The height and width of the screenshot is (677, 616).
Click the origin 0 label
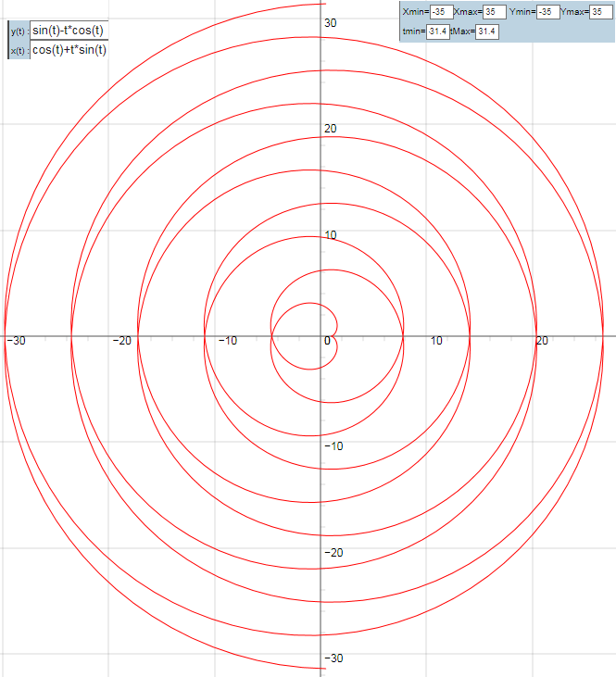click(326, 342)
